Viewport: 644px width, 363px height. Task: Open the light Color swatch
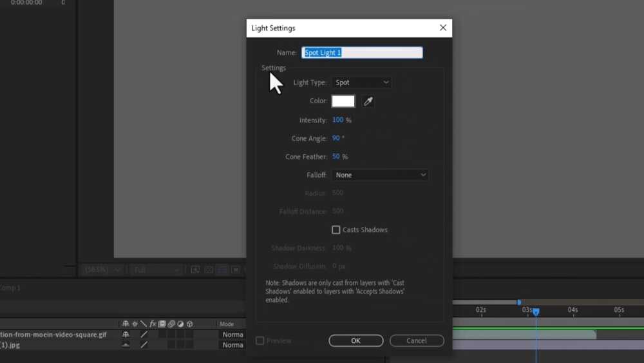[x=343, y=101]
